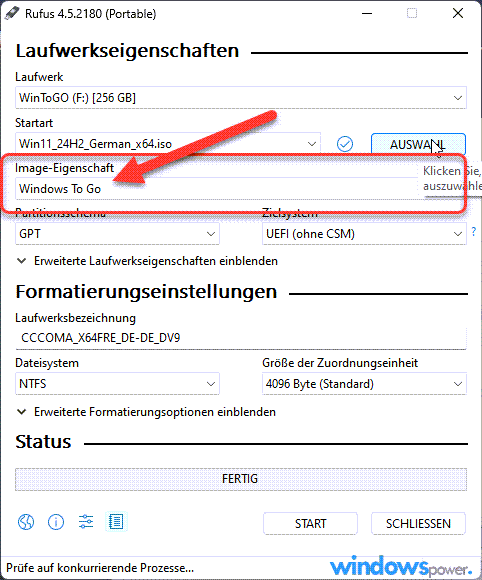Open the Zielsystem UEFI dropdown
Screen dimensions: 482x580
pos(364,234)
